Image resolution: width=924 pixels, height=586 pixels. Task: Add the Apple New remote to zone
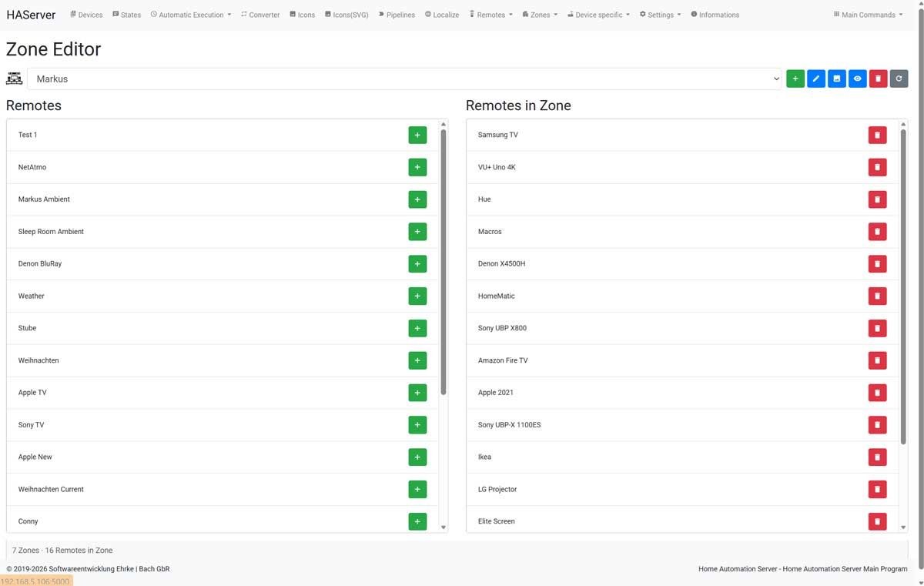click(x=417, y=457)
